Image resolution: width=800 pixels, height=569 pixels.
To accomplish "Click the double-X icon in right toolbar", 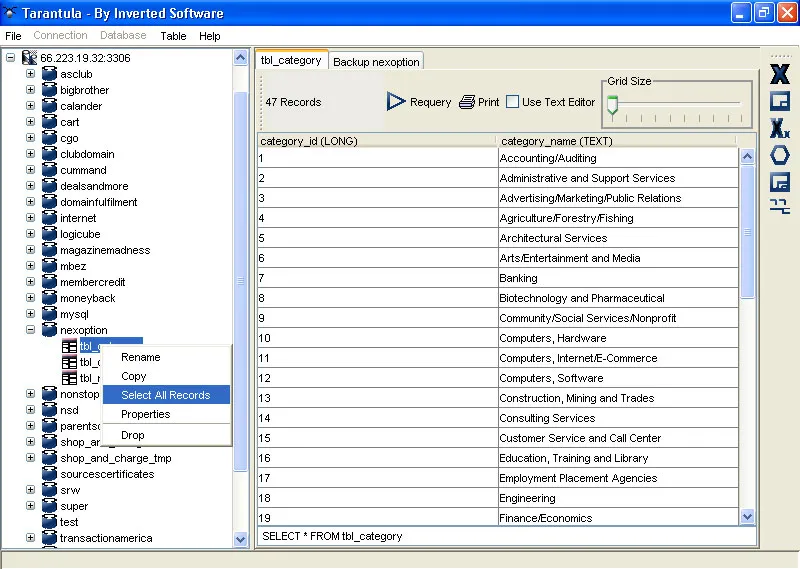I will [779, 128].
